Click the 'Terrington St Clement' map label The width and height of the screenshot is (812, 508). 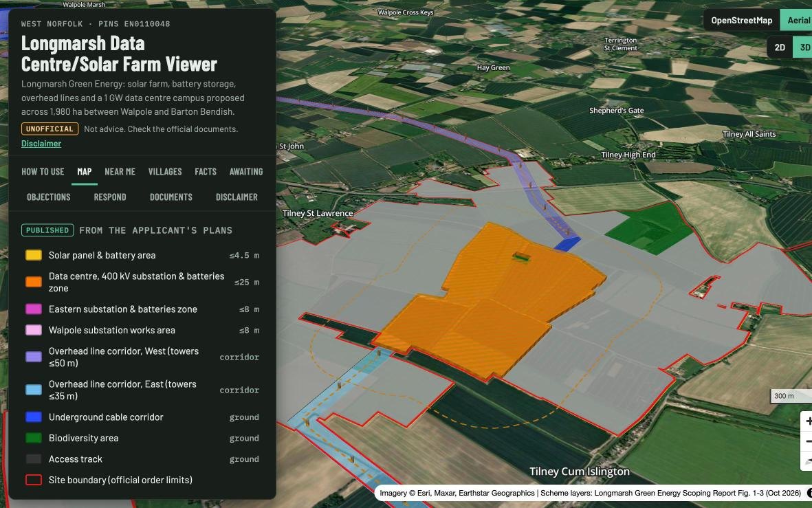click(x=620, y=44)
